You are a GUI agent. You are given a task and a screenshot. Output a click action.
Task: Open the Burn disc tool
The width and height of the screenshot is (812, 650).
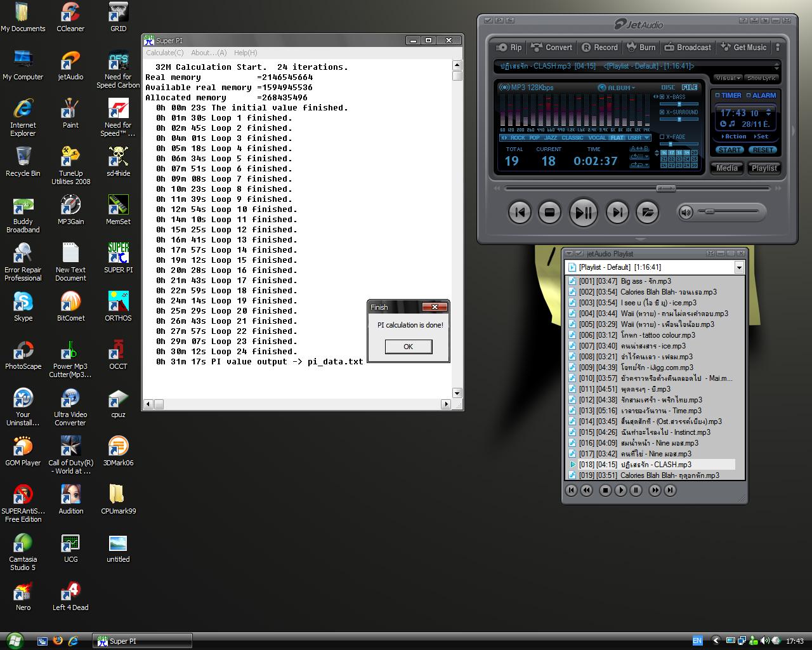641,48
